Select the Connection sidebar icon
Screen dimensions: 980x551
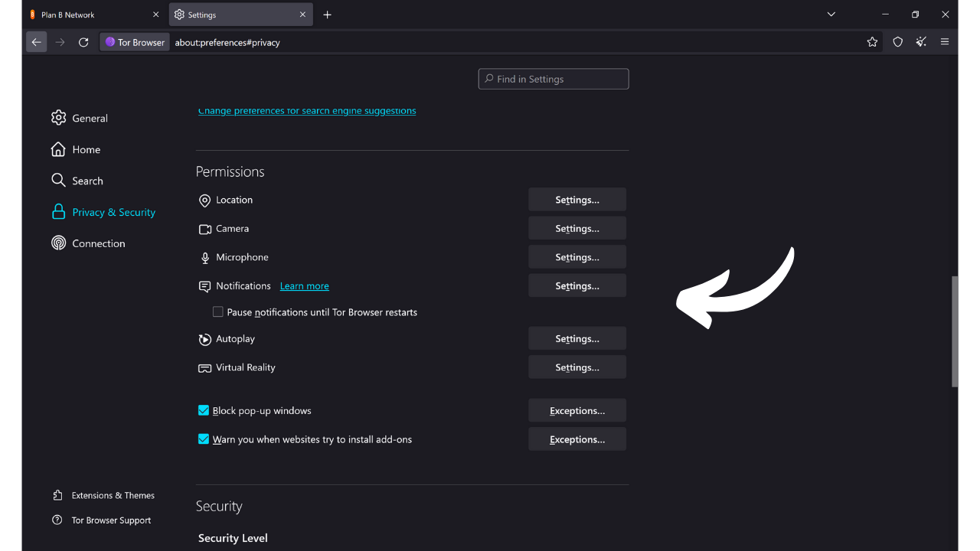[58, 243]
